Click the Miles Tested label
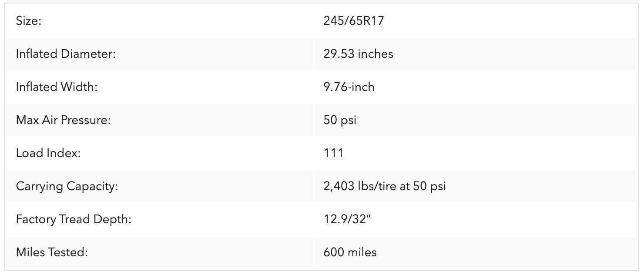The width and height of the screenshot is (644, 275). 52,252
